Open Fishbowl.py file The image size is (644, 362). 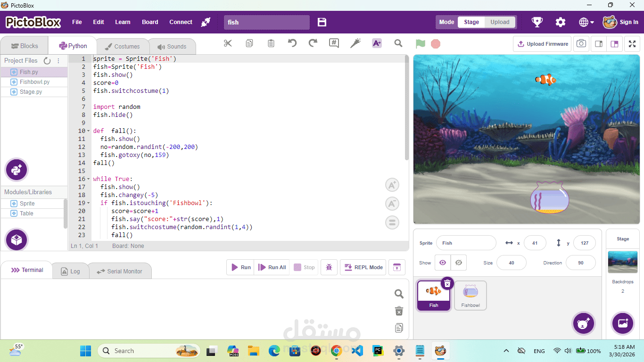click(34, 82)
